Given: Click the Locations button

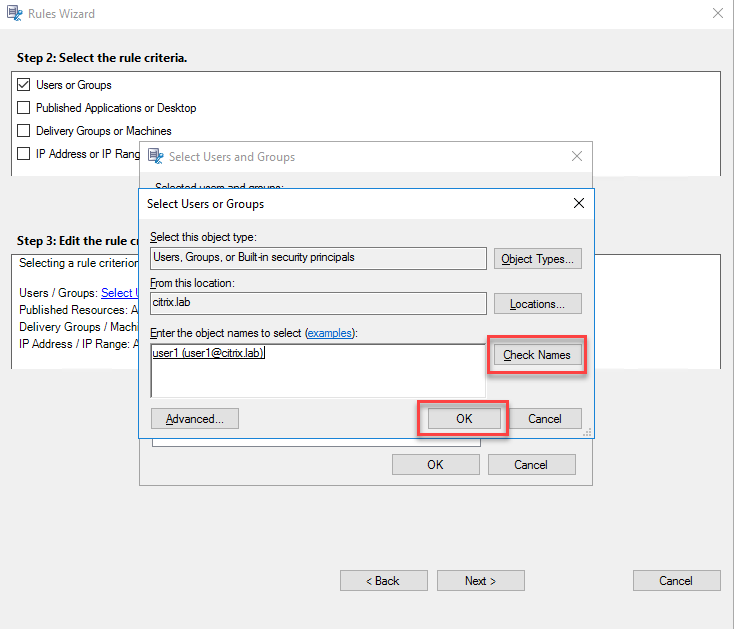Looking at the screenshot, I should (x=538, y=304).
